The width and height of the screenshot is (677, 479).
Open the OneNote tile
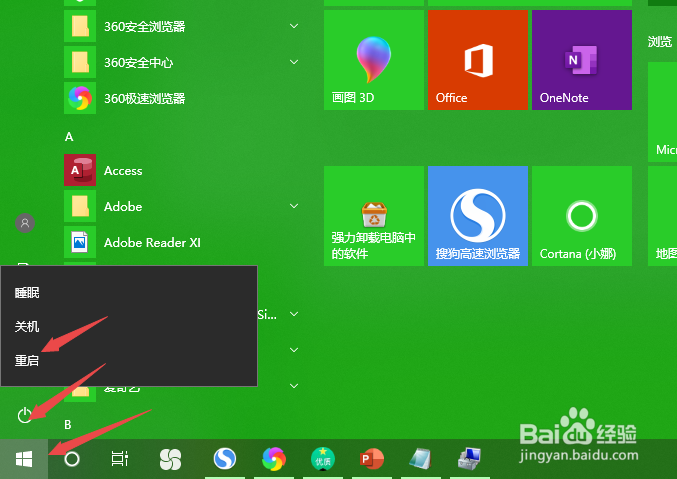coord(582,60)
